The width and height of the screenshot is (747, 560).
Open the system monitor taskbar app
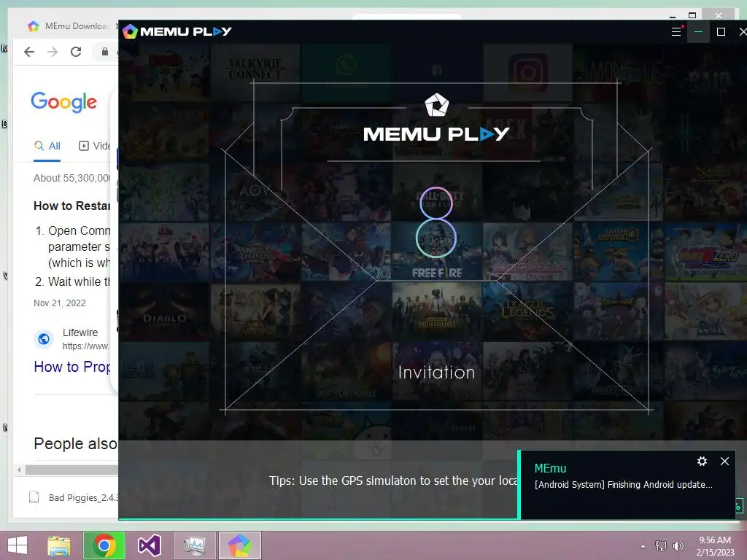[x=194, y=545]
